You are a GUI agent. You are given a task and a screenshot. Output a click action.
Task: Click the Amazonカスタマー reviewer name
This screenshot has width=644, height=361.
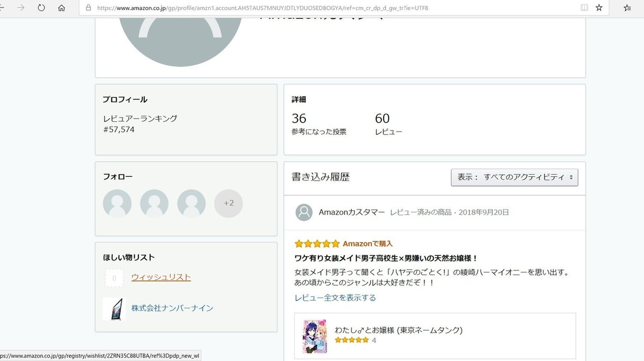(x=352, y=212)
